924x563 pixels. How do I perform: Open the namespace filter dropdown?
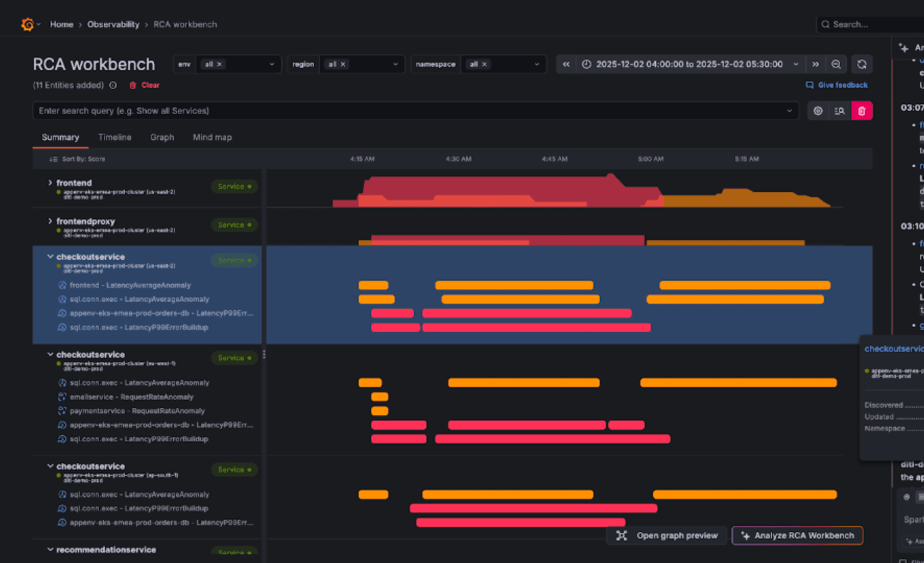click(537, 64)
